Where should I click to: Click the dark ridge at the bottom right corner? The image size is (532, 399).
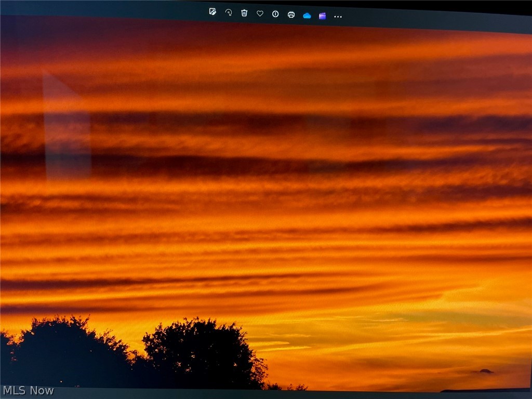coord(483,390)
